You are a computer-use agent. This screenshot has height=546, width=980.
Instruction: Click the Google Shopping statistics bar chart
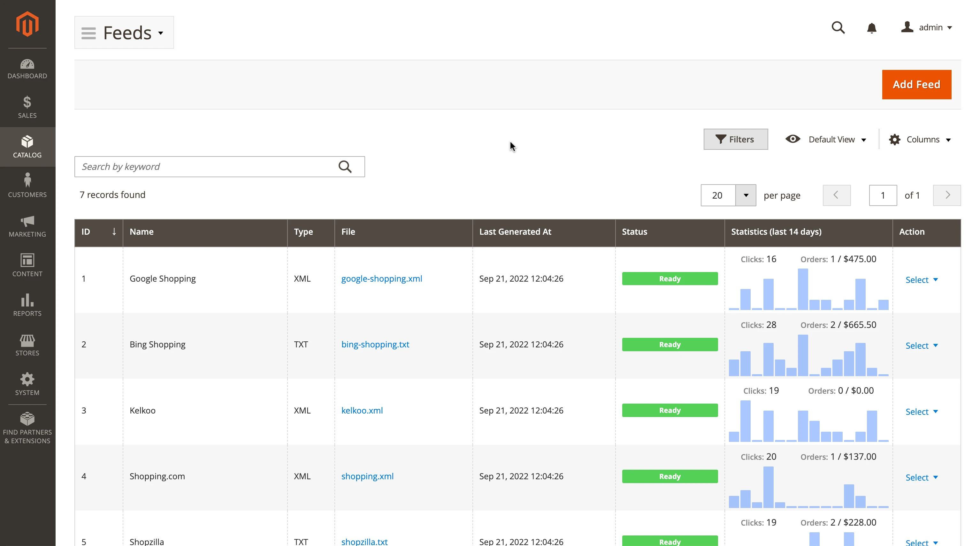808,289
